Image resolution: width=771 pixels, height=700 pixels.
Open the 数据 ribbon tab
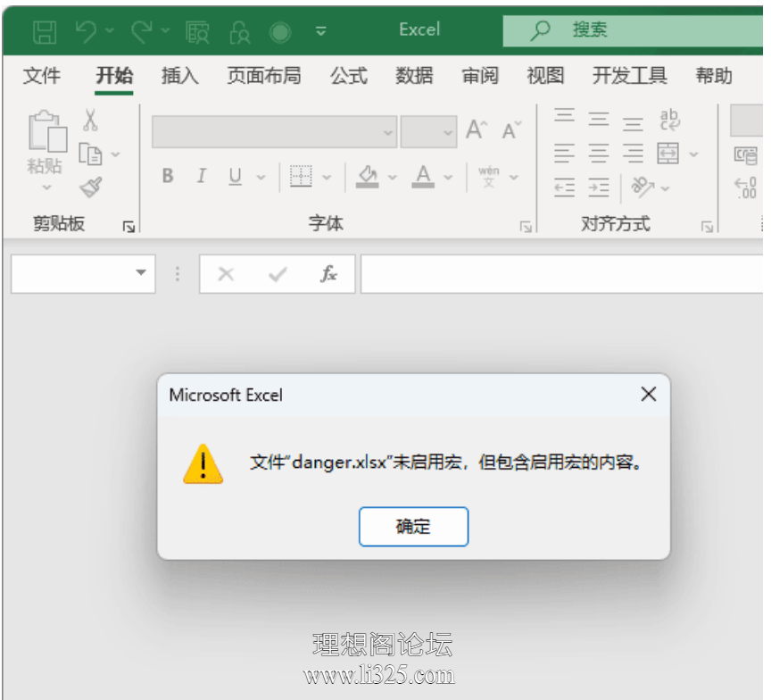415,76
